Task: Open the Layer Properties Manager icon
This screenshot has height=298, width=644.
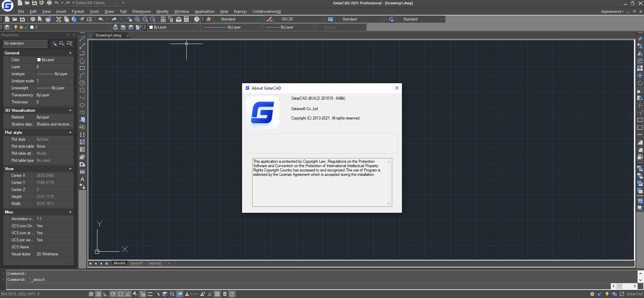Action: pyautogui.click(x=7, y=27)
